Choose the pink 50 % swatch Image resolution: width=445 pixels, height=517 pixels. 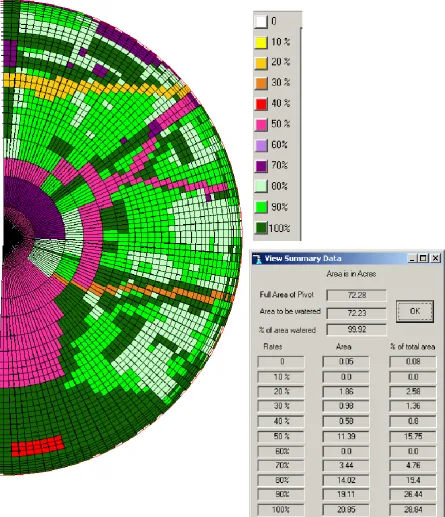point(261,125)
